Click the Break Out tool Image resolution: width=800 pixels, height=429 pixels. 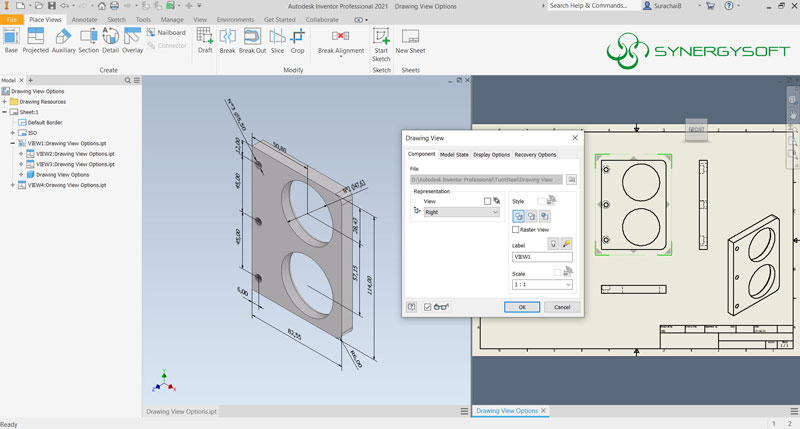coord(252,38)
